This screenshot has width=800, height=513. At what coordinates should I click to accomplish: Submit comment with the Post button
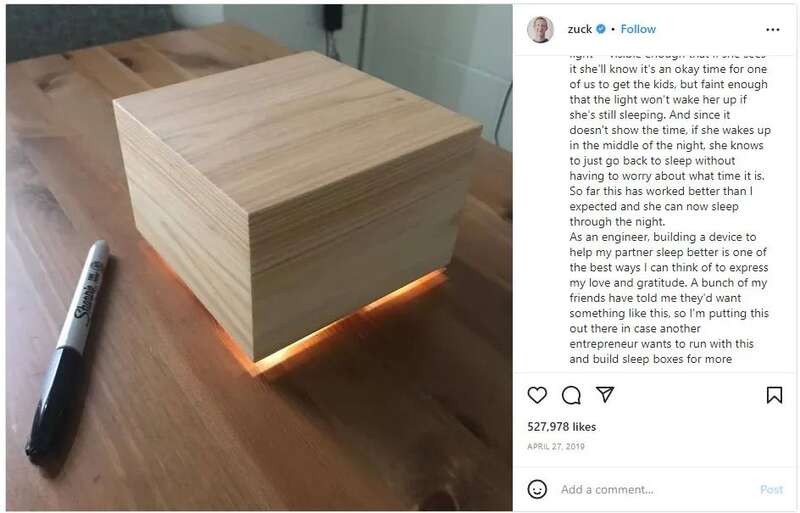pos(771,490)
